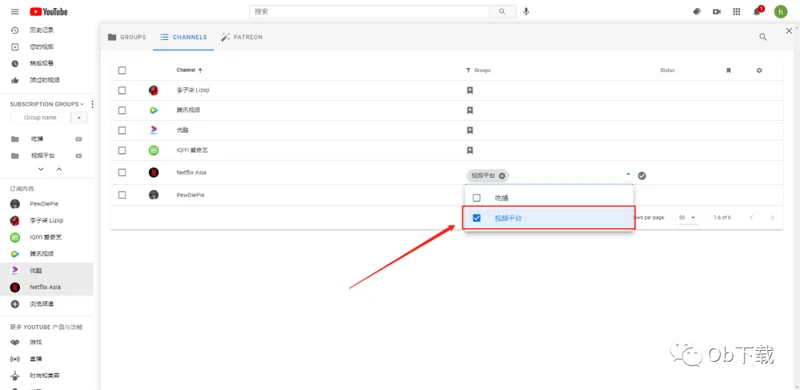Click the PewDiePie avatar in table
Viewport: 800px width, 390px height.
tap(154, 195)
